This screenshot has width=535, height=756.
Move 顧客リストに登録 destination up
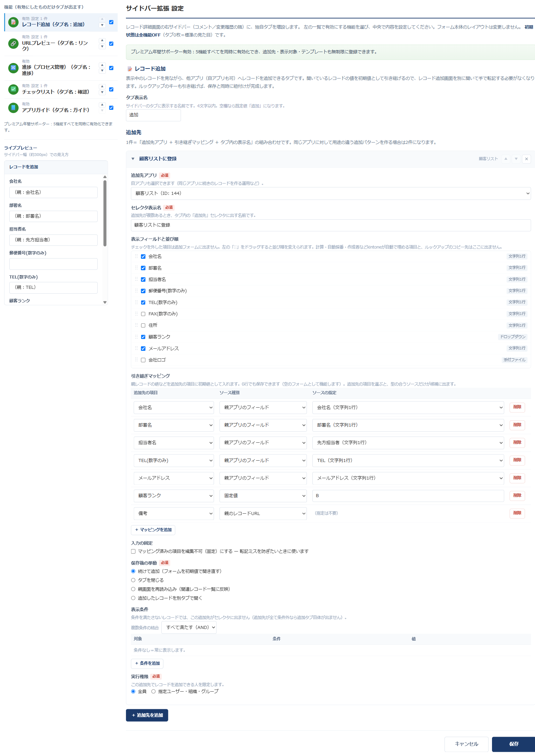[506, 159]
